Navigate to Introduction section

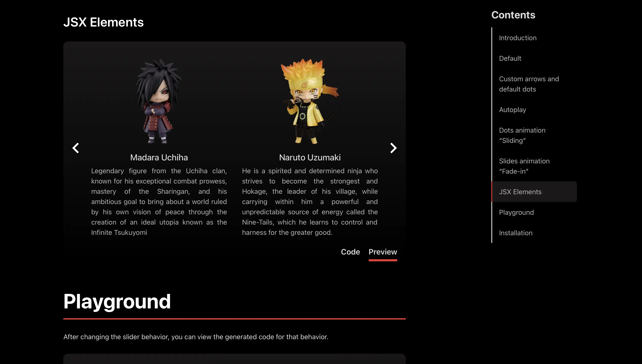coord(518,37)
